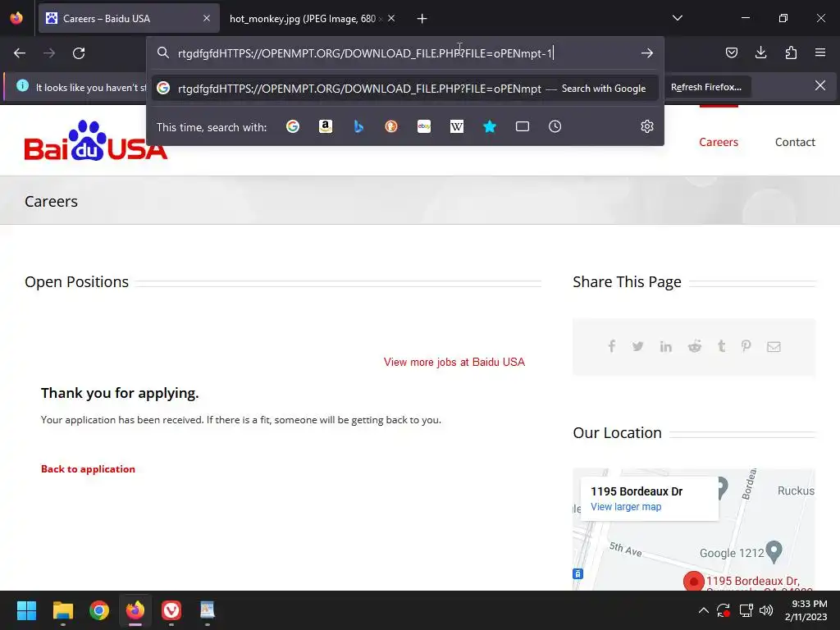
Task: Search this time with Google icon
Action: click(x=293, y=126)
